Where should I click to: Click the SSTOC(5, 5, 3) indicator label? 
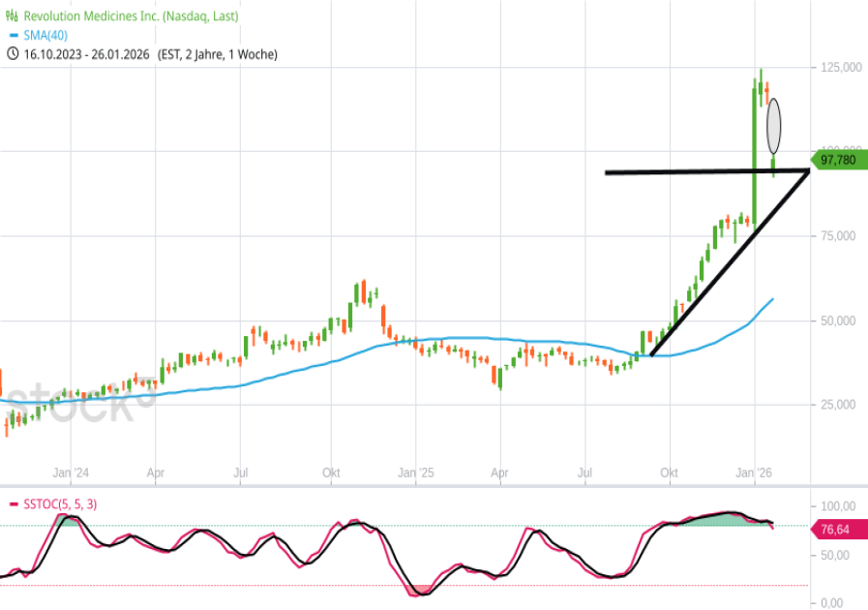59,504
